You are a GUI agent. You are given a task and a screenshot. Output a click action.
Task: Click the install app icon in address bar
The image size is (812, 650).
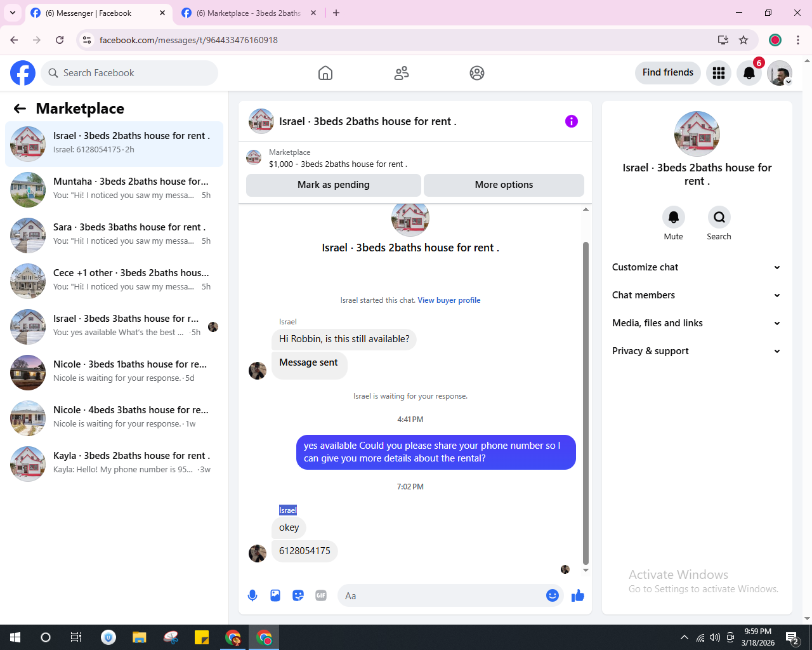723,40
